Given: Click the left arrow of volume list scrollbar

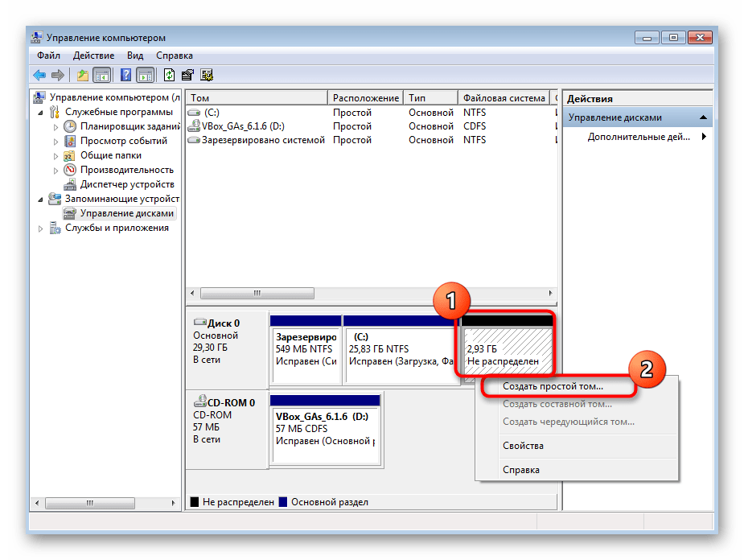Looking at the screenshot, I should (192, 294).
